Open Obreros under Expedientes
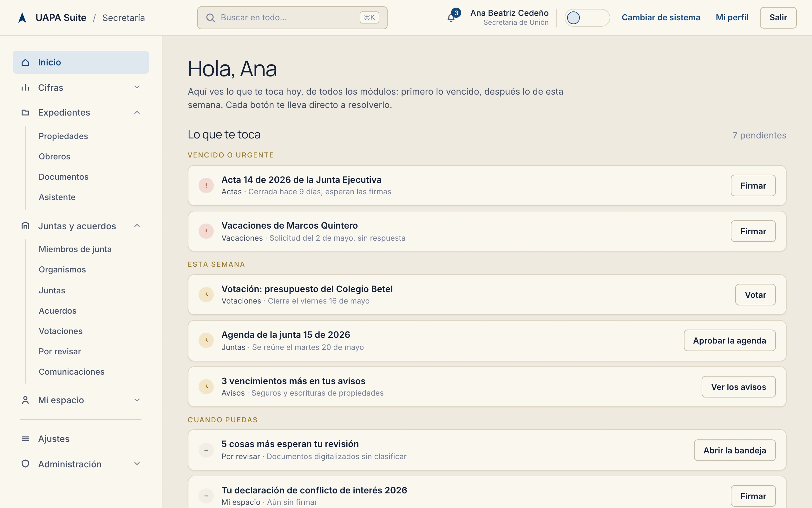This screenshot has height=508, width=812. tap(54, 157)
